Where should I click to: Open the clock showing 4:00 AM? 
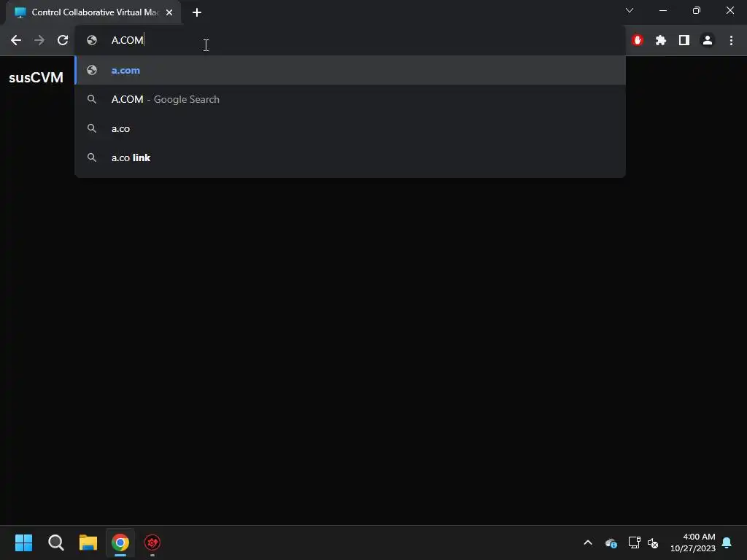tap(693, 542)
